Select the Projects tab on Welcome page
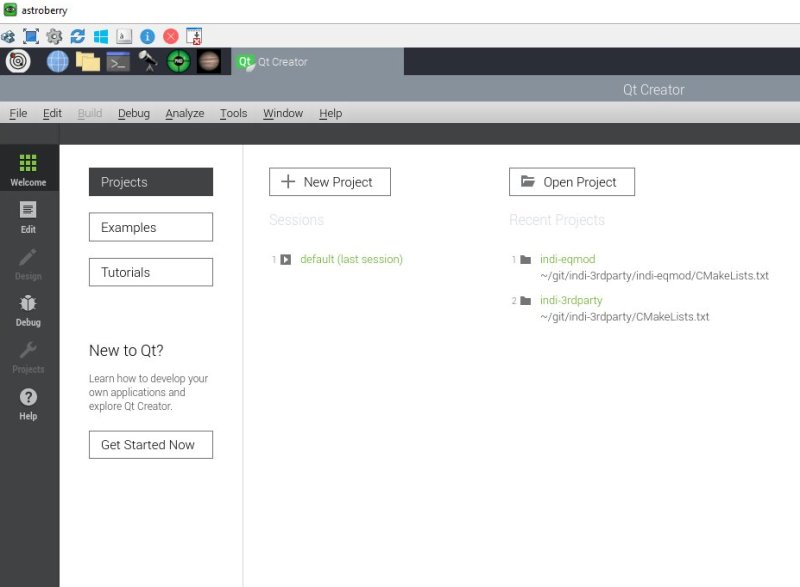The width and height of the screenshot is (800, 587). (151, 182)
